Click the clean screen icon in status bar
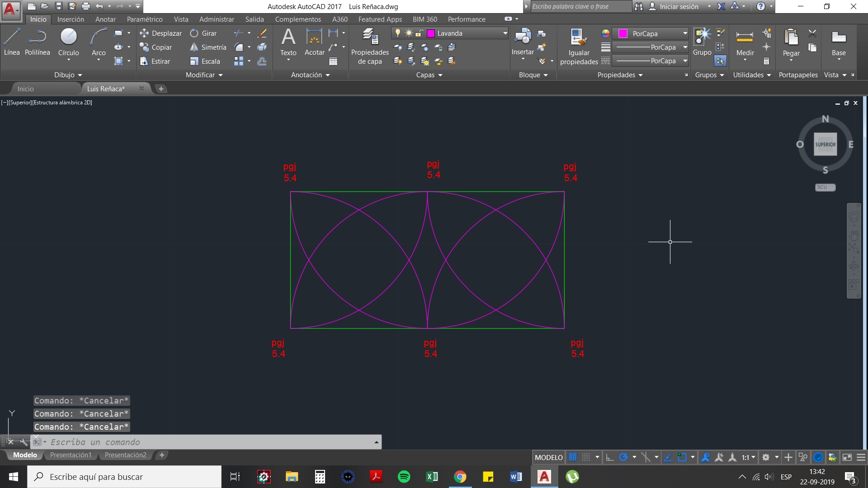Image resolution: width=868 pixels, height=488 pixels. [x=847, y=457]
